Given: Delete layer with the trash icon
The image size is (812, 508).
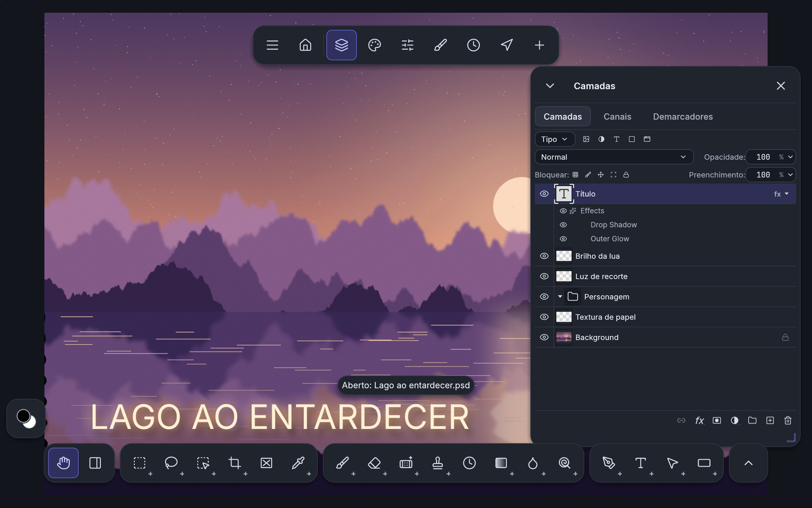Looking at the screenshot, I should [x=788, y=420].
